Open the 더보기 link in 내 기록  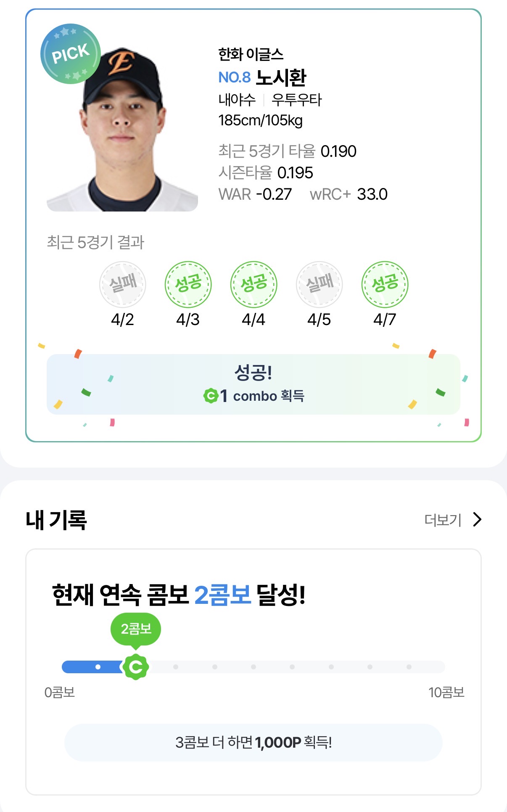click(443, 520)
